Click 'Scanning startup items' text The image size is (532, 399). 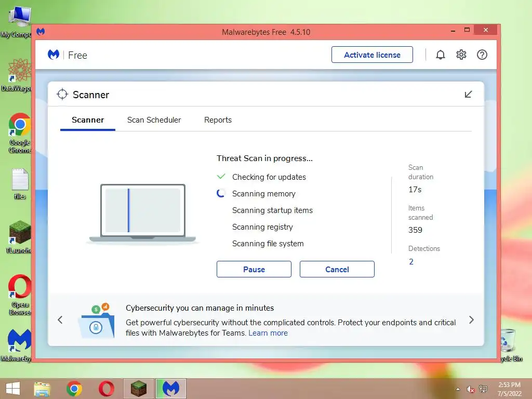[272, 210]
